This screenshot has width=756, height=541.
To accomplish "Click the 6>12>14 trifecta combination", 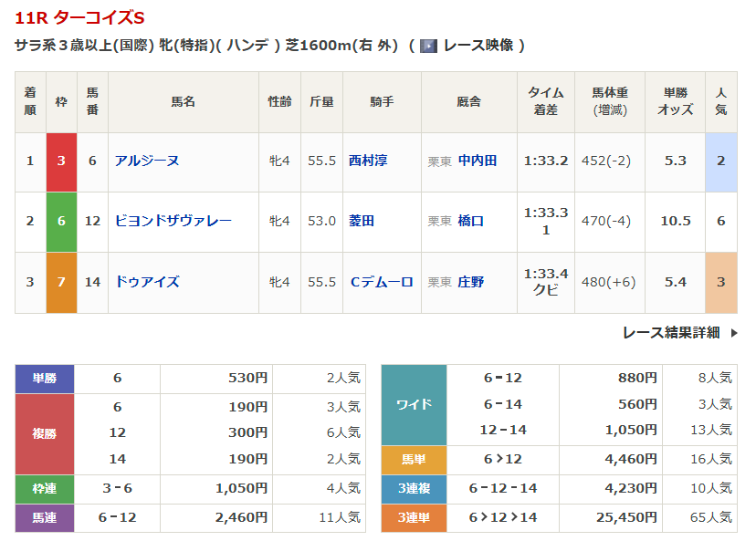I will pos(503,517).
